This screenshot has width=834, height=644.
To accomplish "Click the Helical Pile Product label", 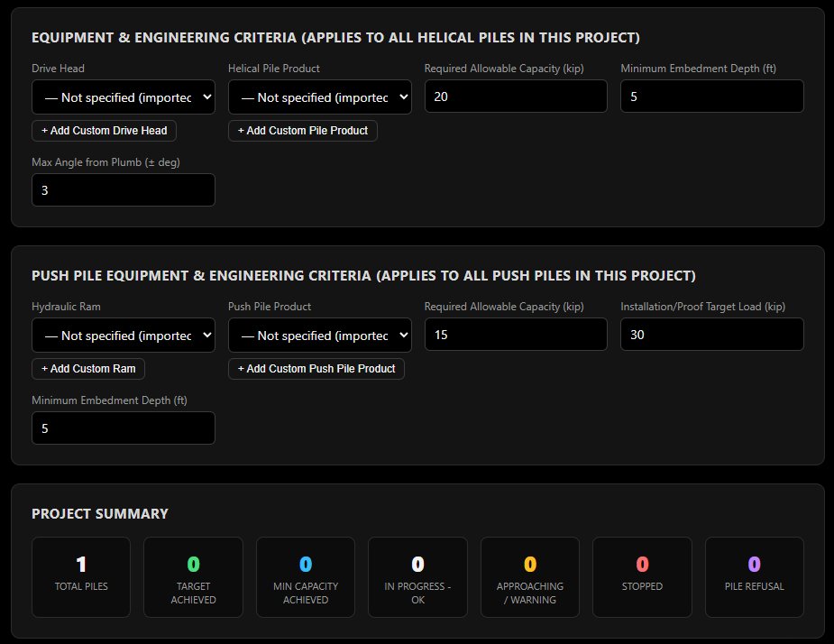I will click(x=274, y=69).
